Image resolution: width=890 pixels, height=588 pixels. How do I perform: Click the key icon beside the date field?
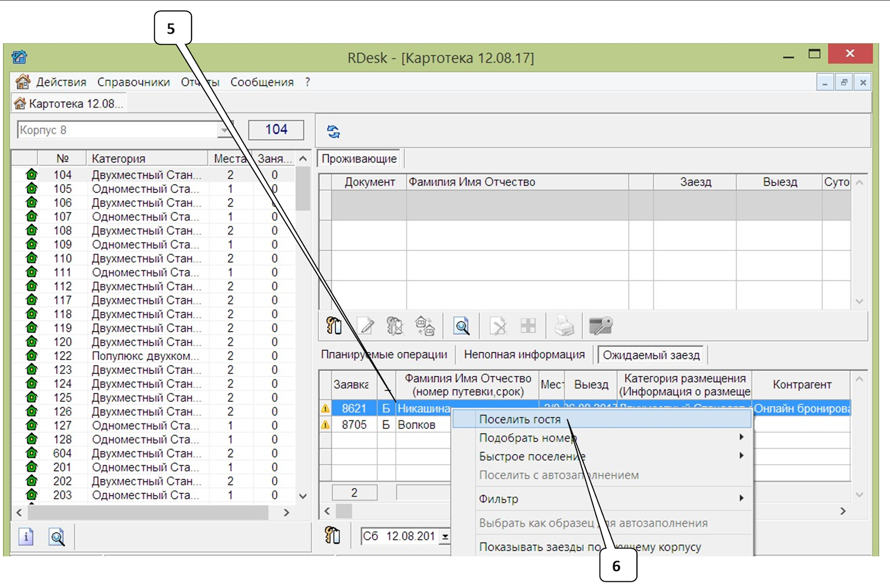tap(333, 535)
